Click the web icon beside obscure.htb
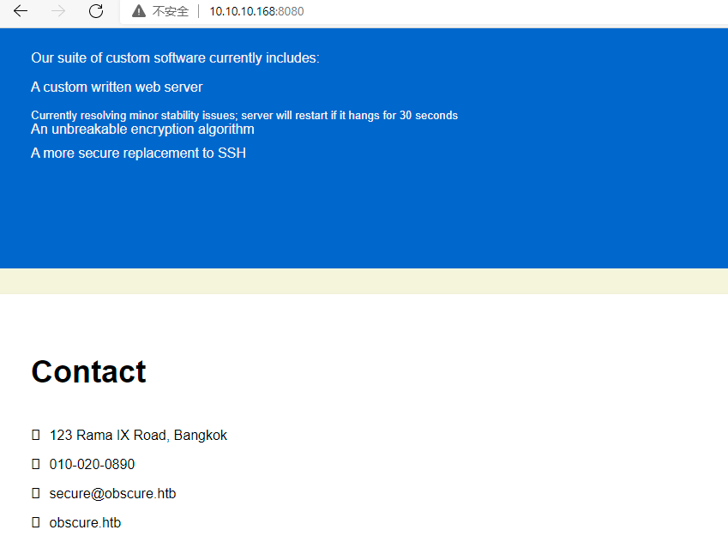The width and height of the screenshot is (728, 560). (x=36, y=522)
